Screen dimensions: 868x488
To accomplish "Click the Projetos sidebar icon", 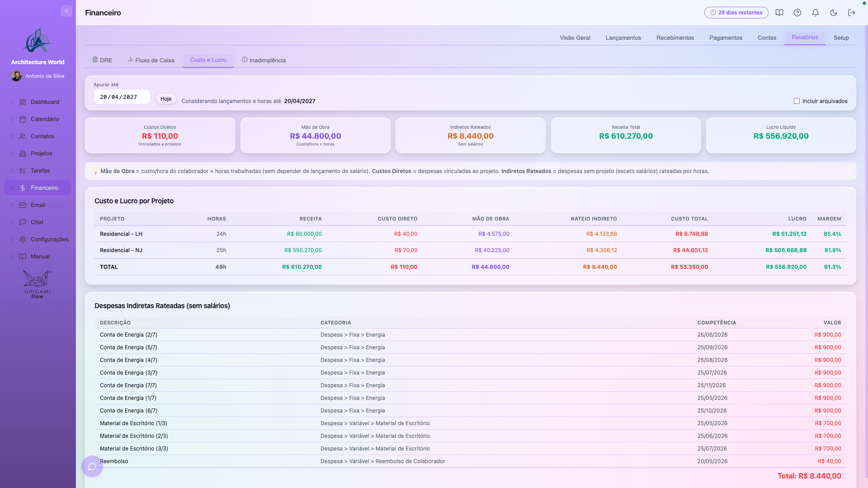I will (23, 154).
